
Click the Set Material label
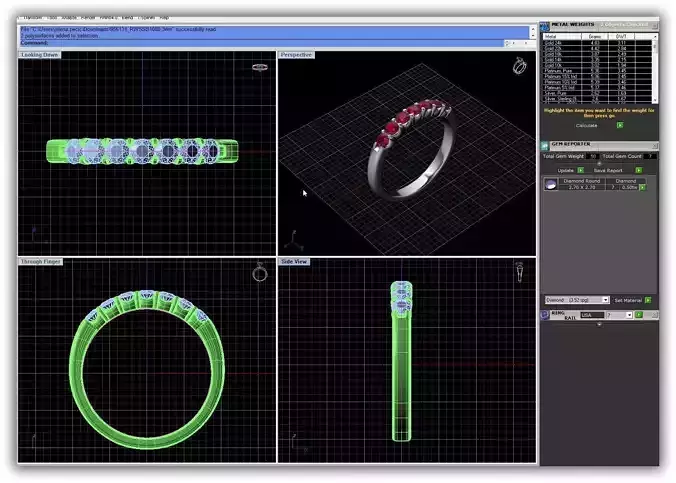(628, 300)
